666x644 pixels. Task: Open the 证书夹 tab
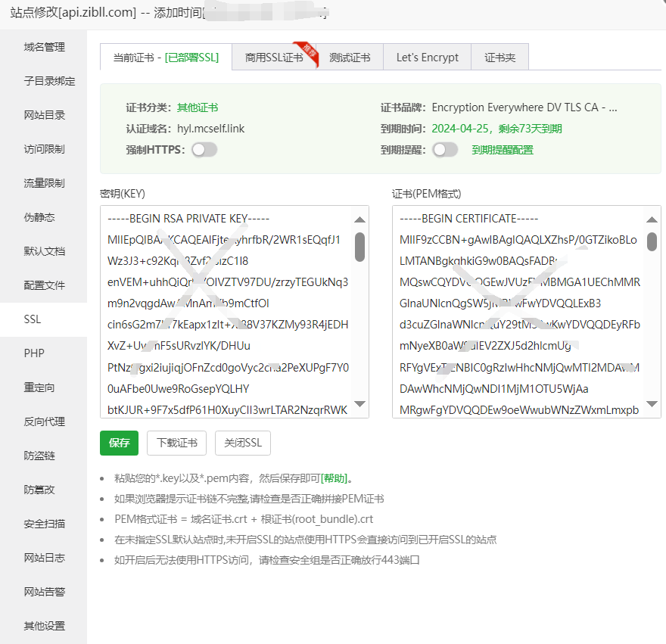pos(499,58)
